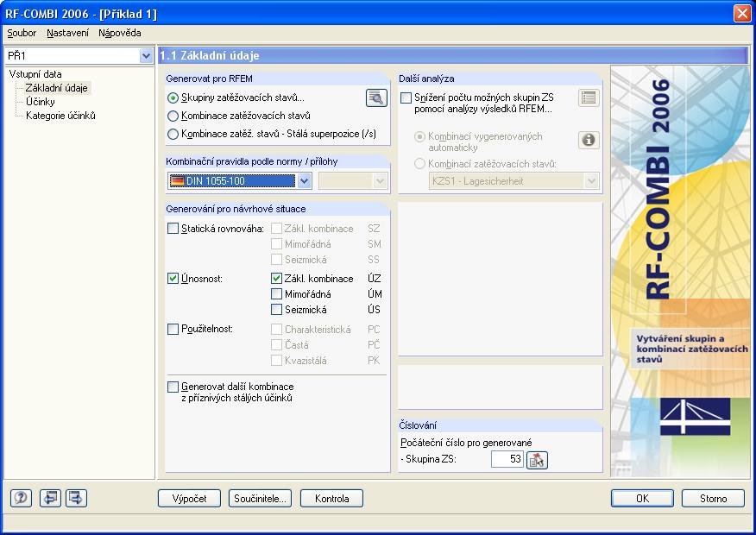Enable Generovat další kombinace checkbox
The width and height of the screenshot is (756, 535).
(x=173, y=387)
